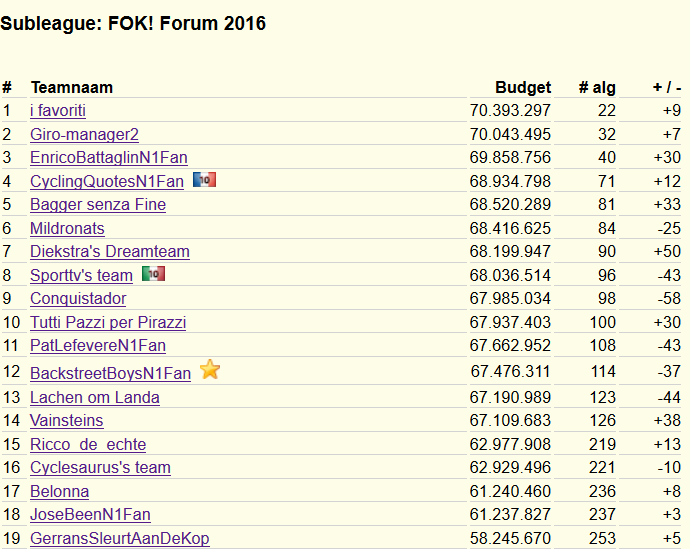The width and height of the screenshot is (690, 549).
Task: Click the French flag jersey icon beside CyclingQuotesN1Fan
Action: [205, 179]
